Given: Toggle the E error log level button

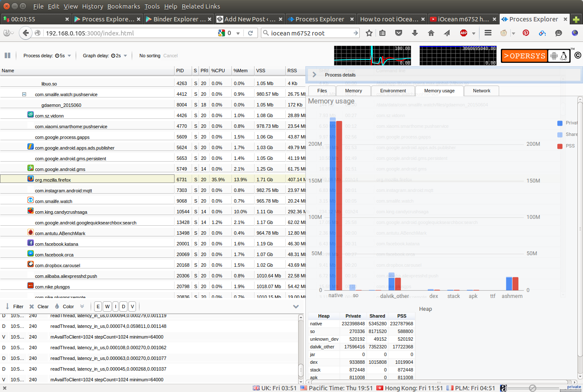Looking at the screenshot, I should (x=98, y=307).
